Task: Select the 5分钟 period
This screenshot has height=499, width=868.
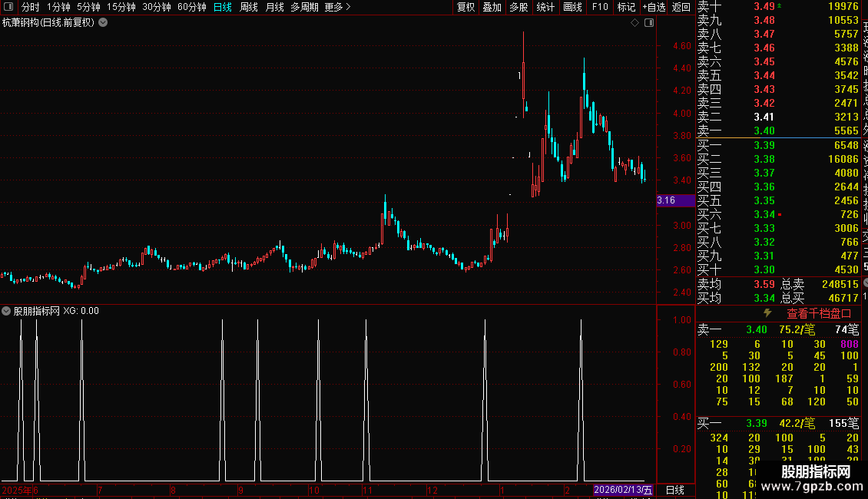Action: click(x=88, y=7)
